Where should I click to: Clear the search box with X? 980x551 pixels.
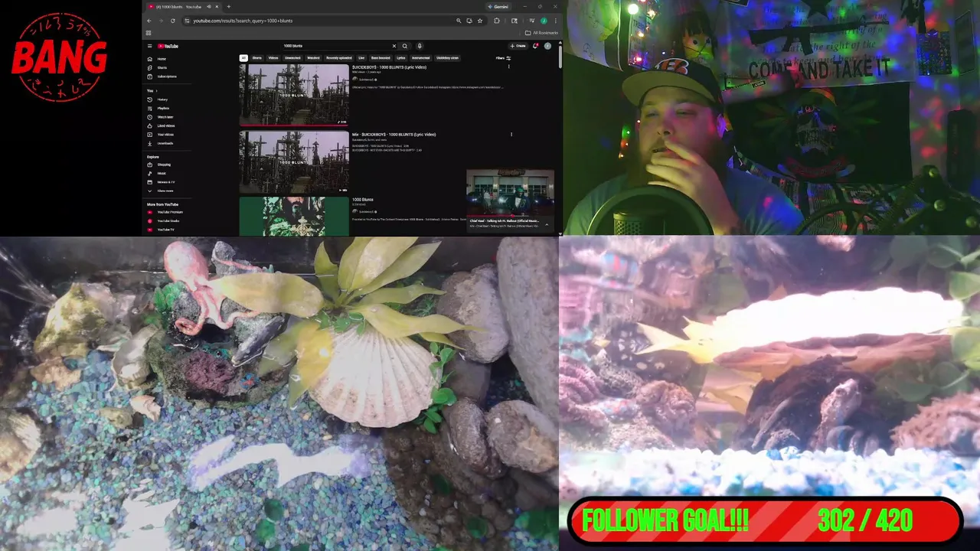(394, 46)
